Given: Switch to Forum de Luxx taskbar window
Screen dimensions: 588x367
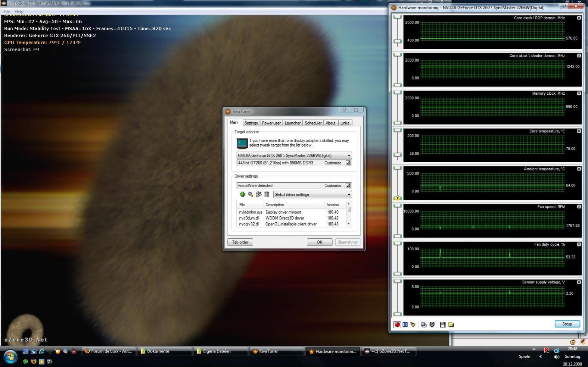Looking at the screenshot, I should (x=109, y=351).
